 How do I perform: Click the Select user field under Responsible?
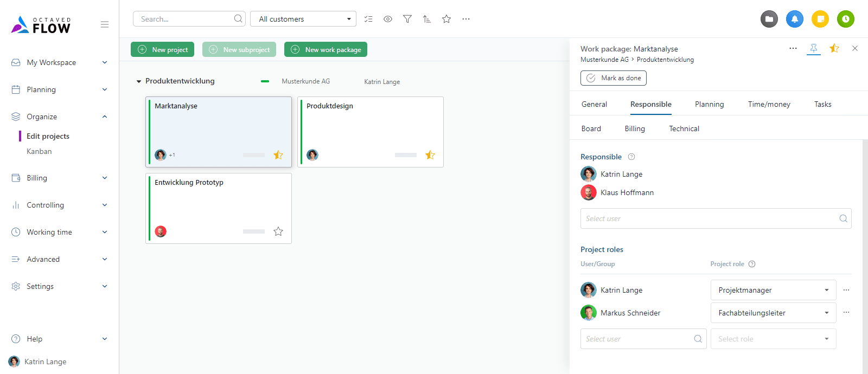pos(711,218)
